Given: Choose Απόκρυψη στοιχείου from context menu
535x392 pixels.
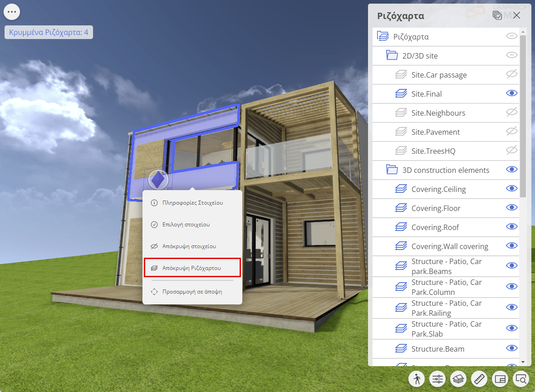Looking at the screenshot, I should coord(192,246).
